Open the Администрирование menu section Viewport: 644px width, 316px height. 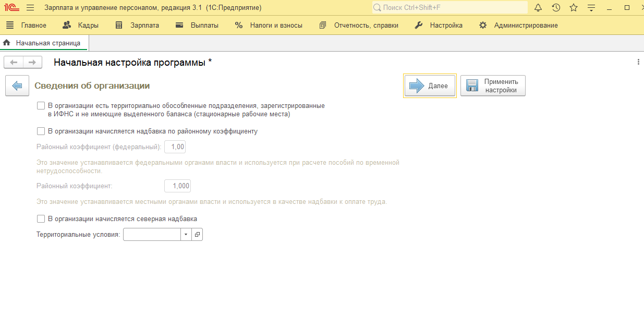pos(526,25)
